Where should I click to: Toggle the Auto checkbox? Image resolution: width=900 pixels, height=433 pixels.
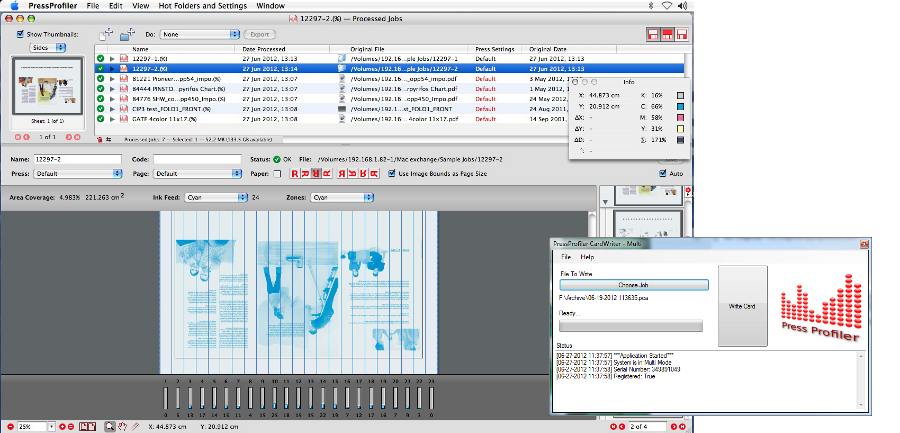663,173
